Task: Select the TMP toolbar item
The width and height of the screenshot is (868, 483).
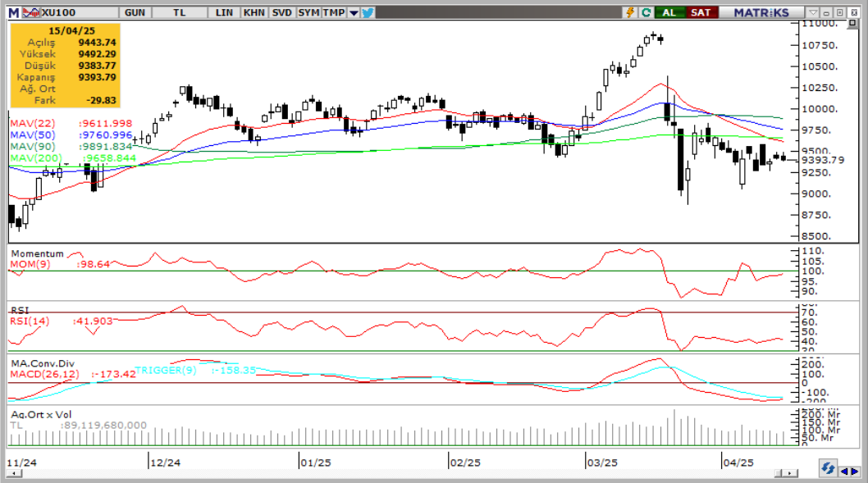Action: coord(334,12)
